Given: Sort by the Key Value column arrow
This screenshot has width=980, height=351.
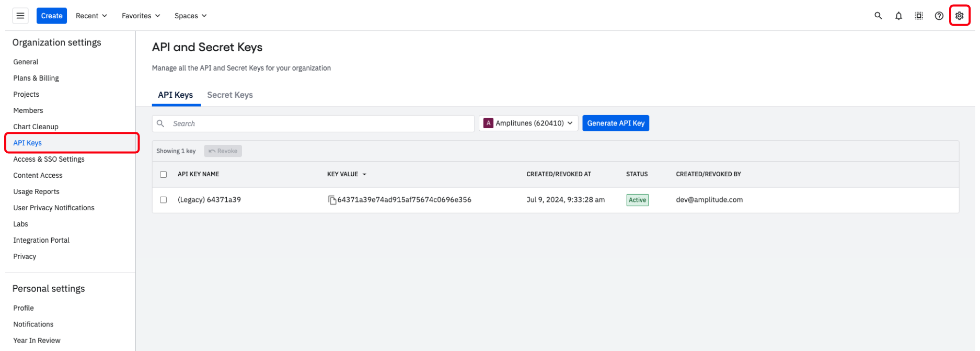Looking at the screenshot, I should (x=364, y=174).
